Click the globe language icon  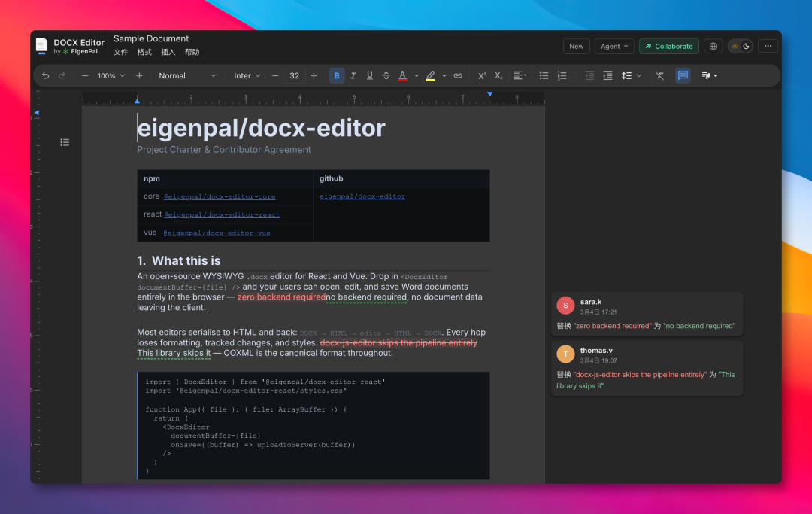713,46
